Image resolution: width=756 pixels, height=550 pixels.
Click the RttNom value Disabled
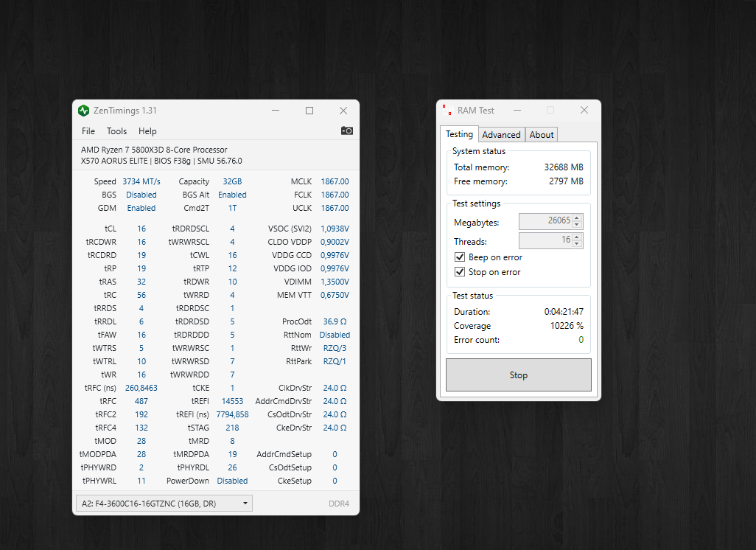point(335,335)
